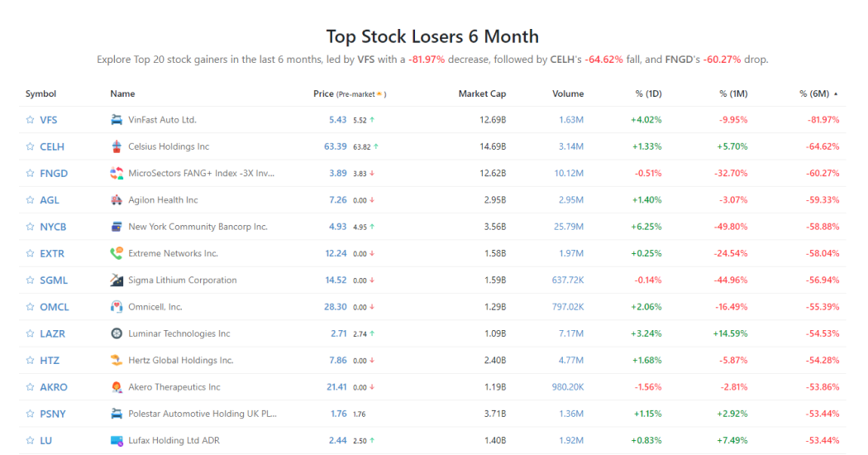Image resolution: width=868 pixels, height=455 pixels.
Task: Click Top Stock Losers 6 Month heading
Action: coord(432,36)
